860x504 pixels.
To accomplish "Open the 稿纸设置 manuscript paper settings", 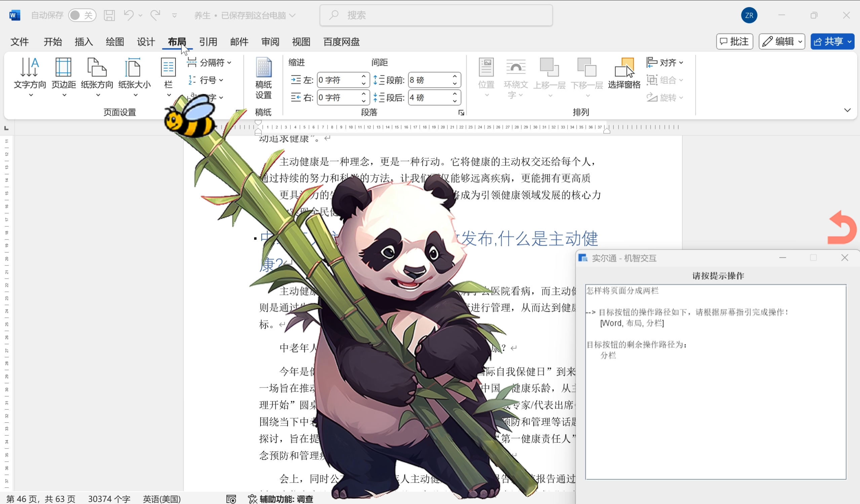I will coord(264,78).
